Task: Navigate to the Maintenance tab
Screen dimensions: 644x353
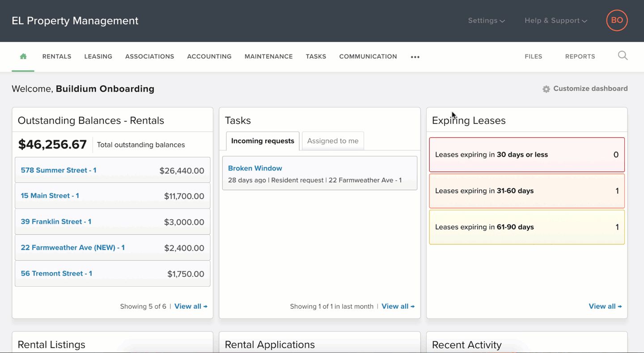Action: 268,56
